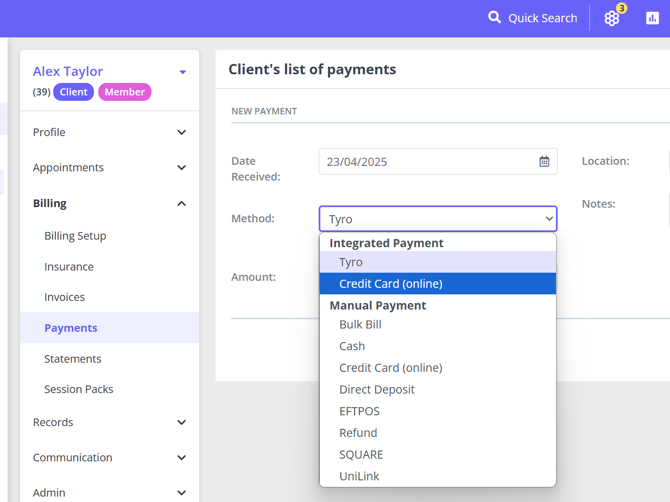
Task: Pick Direct Deposit payment method
Action: (376, 389)
